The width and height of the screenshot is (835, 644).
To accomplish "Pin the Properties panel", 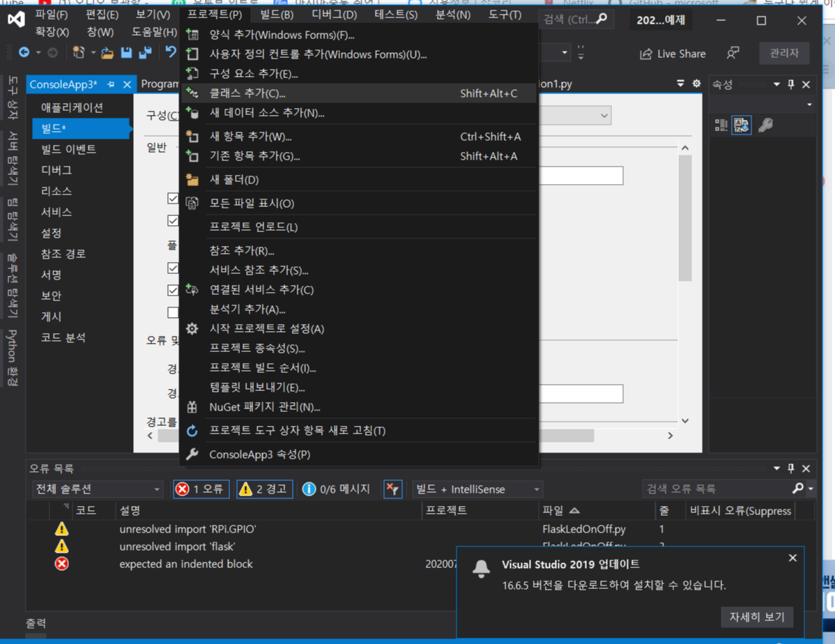I will (791, 84).
